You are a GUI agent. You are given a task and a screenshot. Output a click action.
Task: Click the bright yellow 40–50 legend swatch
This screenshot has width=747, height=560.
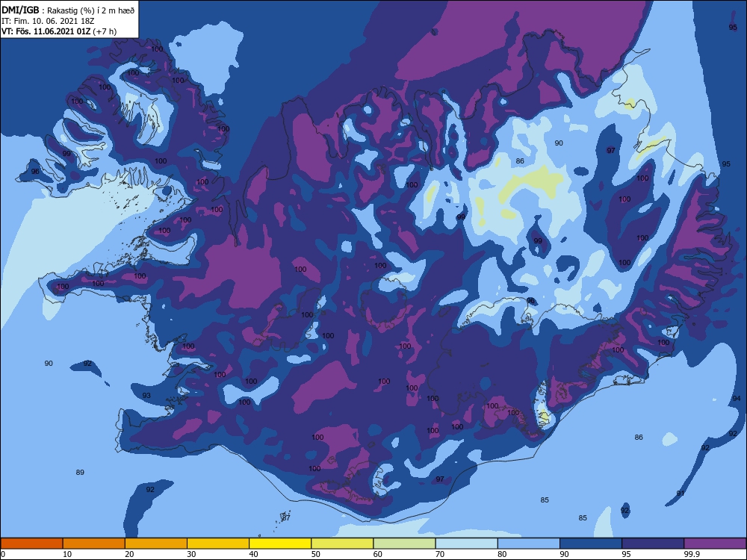(280, 544)
